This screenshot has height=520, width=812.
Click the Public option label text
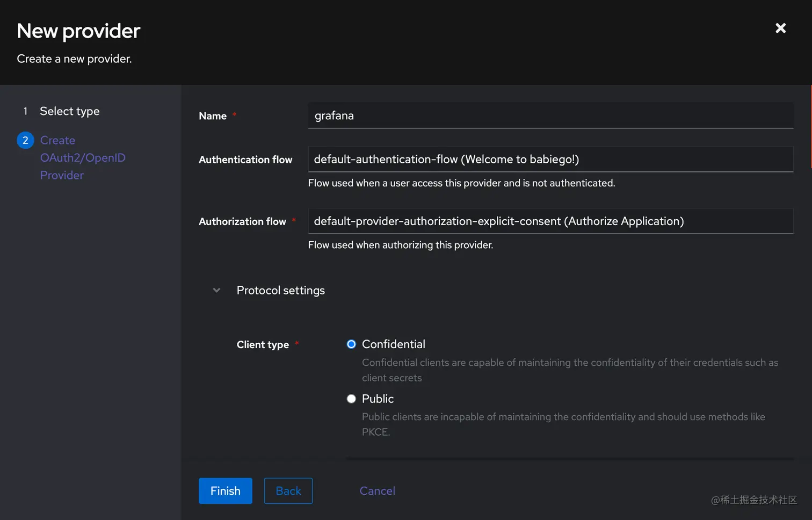pos(378,399)
